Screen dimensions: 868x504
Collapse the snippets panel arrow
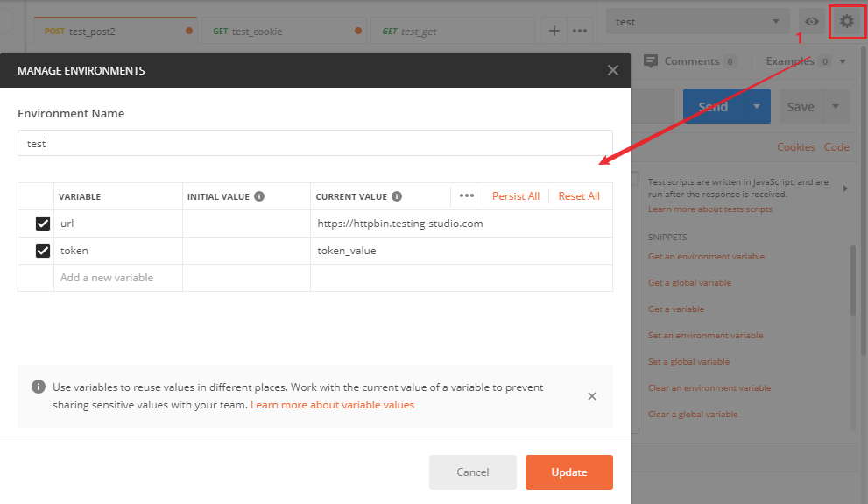coord(845,188)
